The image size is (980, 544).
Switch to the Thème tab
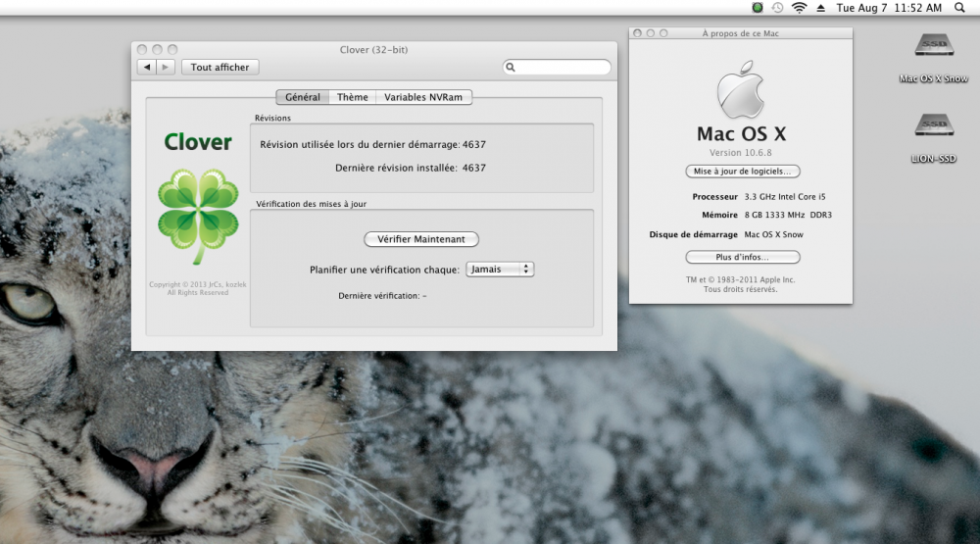(x=353, y=97)
